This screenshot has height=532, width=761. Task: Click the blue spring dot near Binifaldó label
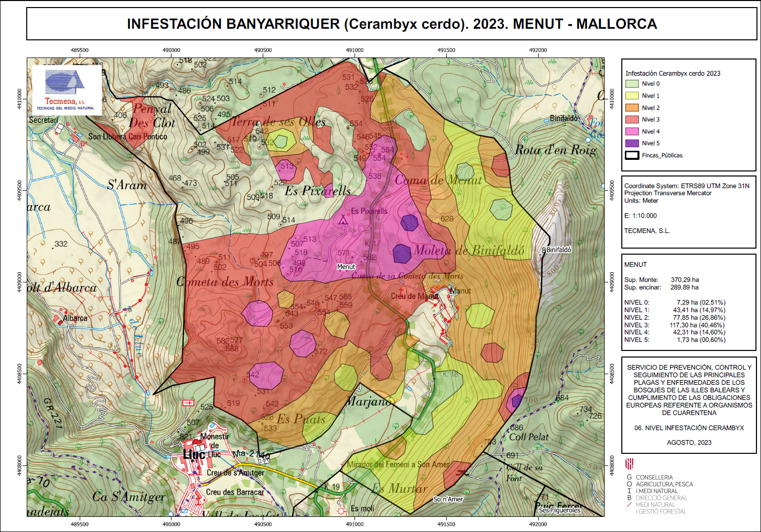(x=588, y=140)
